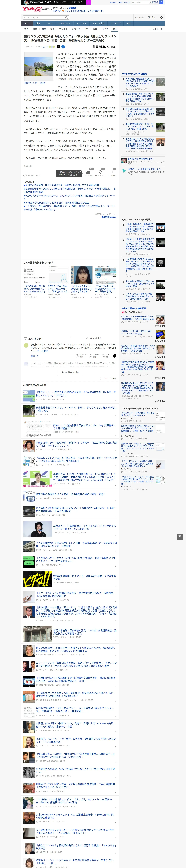Click the もっと見る(31件) button
This screenshot has width=186, height=868.
(x=70, y=372)
